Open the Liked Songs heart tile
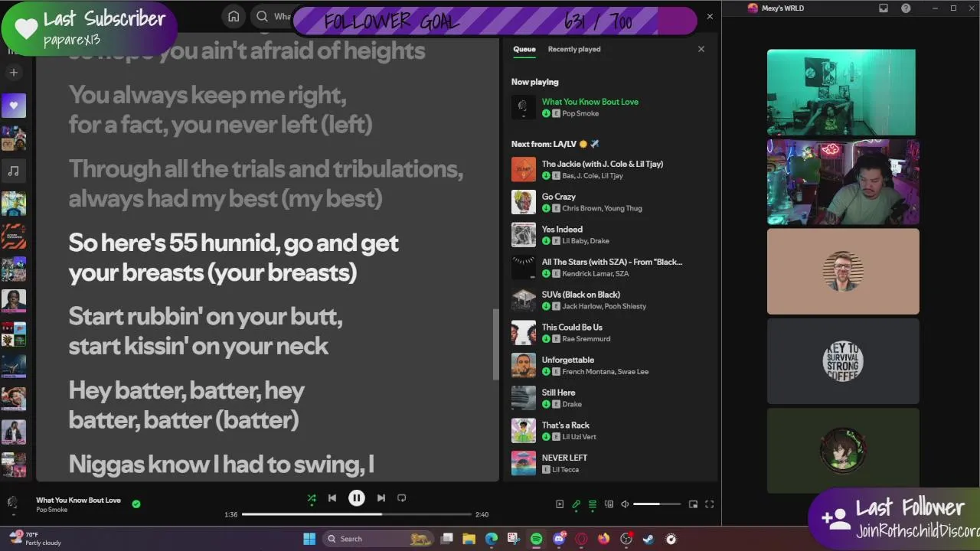This screenshot has height=551, width=980. [x=13, y=106]
